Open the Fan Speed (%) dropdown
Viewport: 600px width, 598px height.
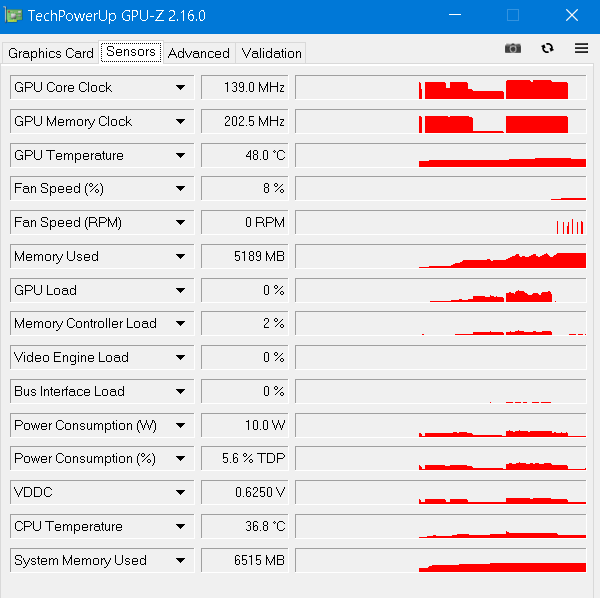[x=180, y=188]
